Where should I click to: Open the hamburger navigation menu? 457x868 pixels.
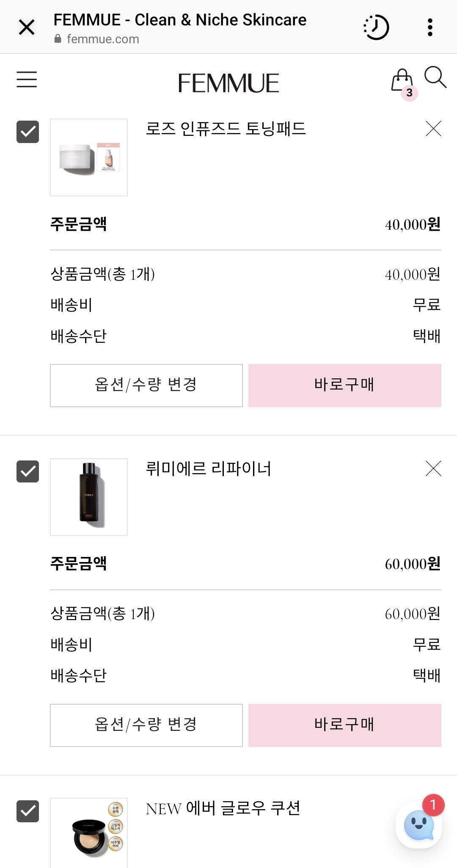coord(27,80)
